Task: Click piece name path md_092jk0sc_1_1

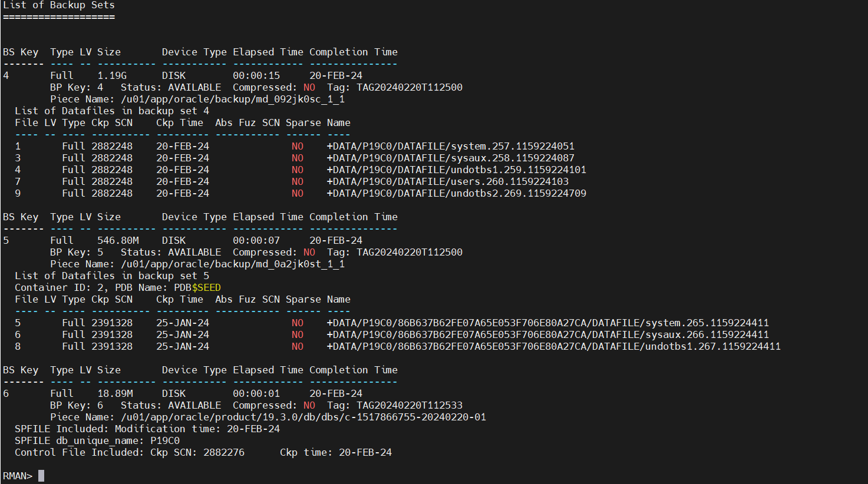Action: click(233, 99)
